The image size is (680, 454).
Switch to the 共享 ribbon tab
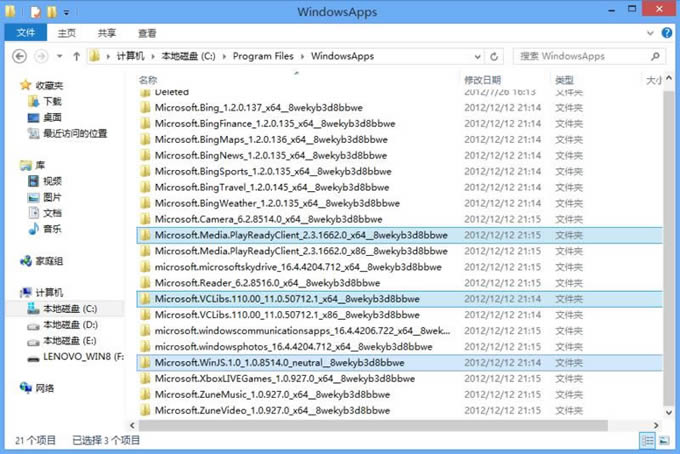107,33
